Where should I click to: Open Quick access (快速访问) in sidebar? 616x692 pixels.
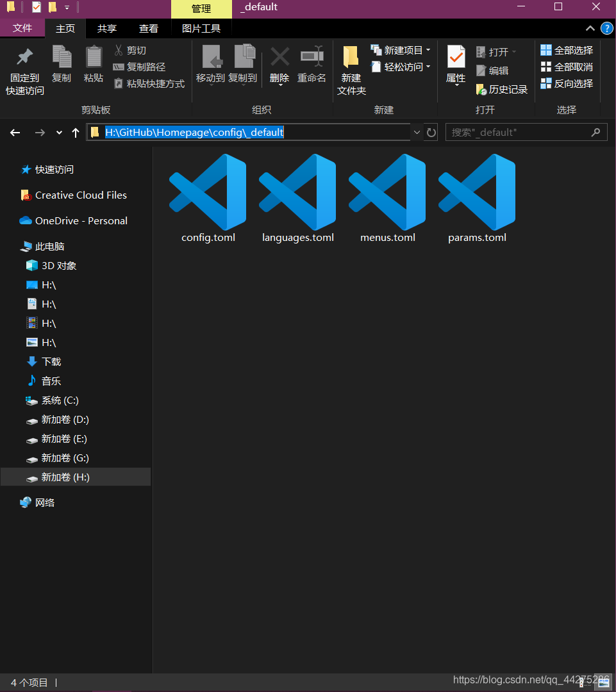click(x=47, y=169)
